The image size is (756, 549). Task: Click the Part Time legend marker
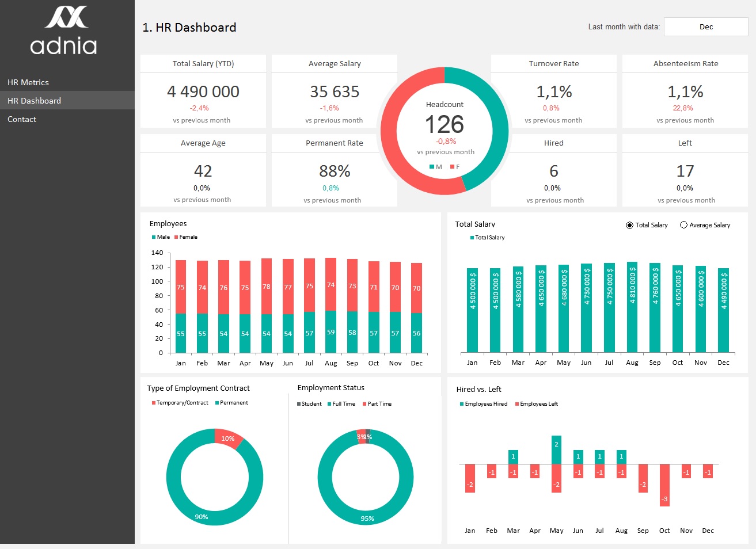[x=364, y=404]
